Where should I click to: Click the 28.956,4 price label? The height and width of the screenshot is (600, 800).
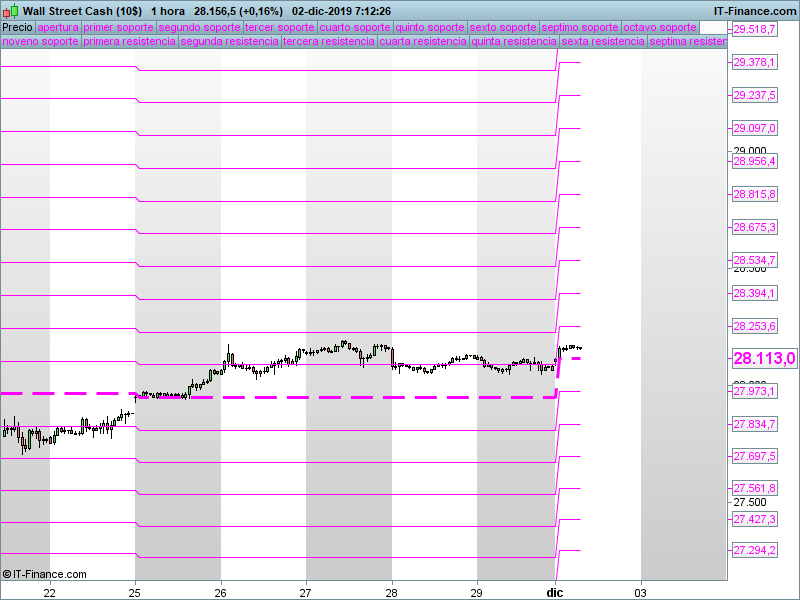[x=754, y=161]
